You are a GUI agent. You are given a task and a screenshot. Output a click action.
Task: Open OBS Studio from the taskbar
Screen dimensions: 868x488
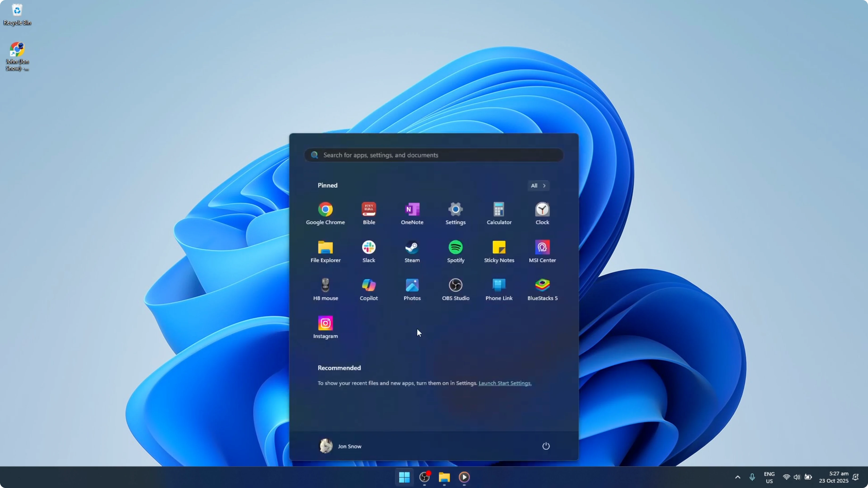coord(424,477)
